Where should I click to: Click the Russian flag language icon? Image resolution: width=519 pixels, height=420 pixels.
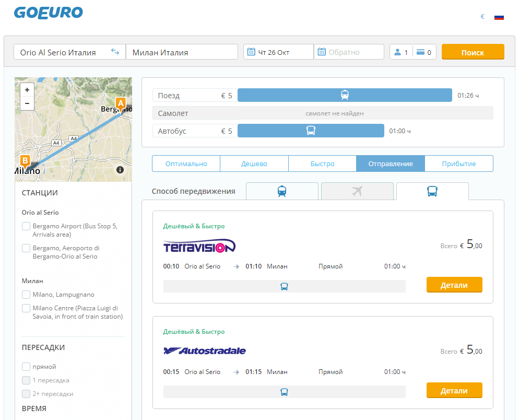[499, 17]
